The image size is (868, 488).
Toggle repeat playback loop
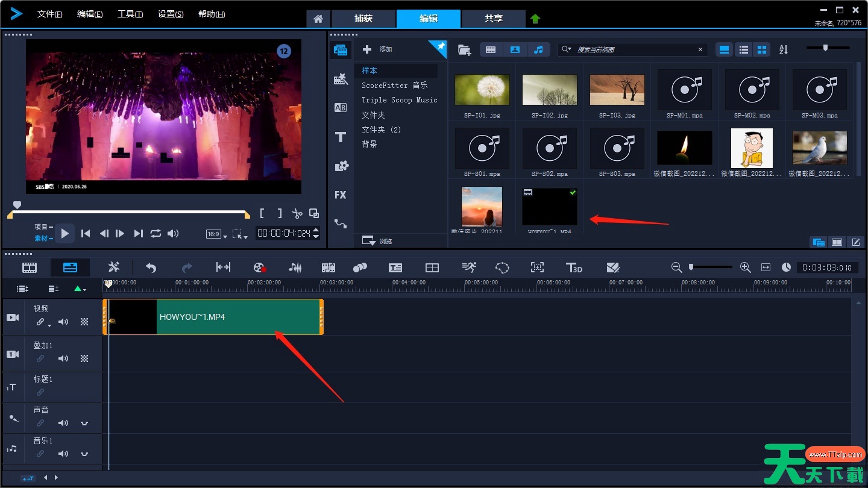pos(156,233)
